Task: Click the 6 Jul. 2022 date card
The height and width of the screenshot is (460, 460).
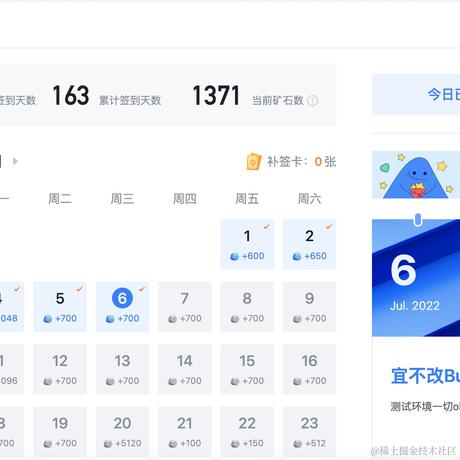Action: point(416,277)
